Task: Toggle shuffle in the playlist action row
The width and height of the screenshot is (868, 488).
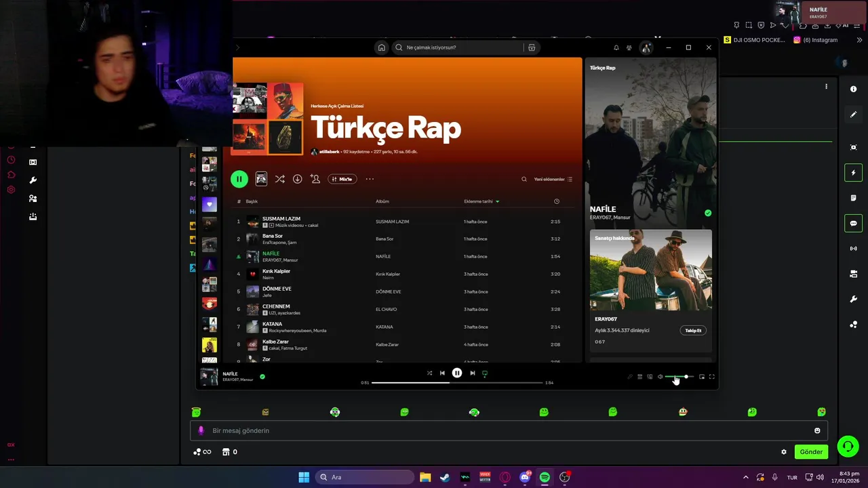Action: click(279, 179)
